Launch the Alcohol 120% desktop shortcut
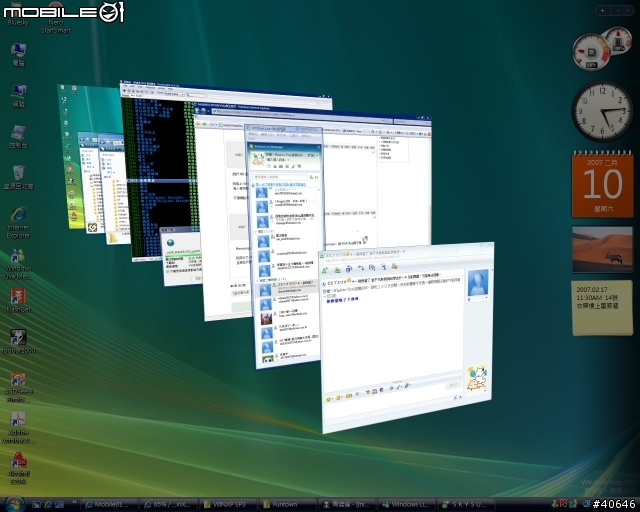640x512 pixels. coord(18,468)
